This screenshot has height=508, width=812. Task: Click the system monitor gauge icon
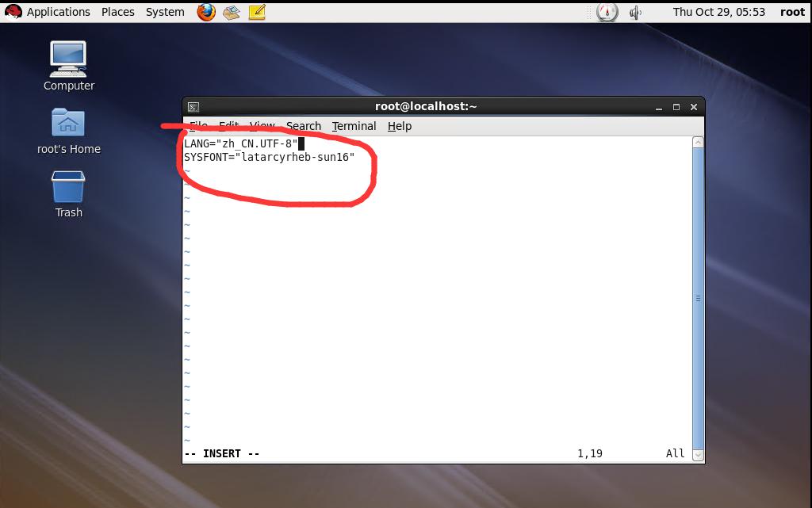coord(607,12)
